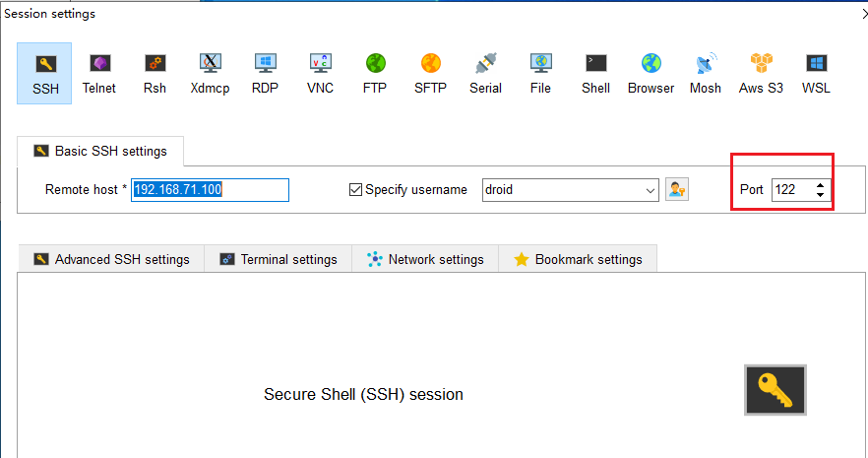Choose the Aws S3 session icon
This screenshot has width=868, height=458.
point(761,73)
